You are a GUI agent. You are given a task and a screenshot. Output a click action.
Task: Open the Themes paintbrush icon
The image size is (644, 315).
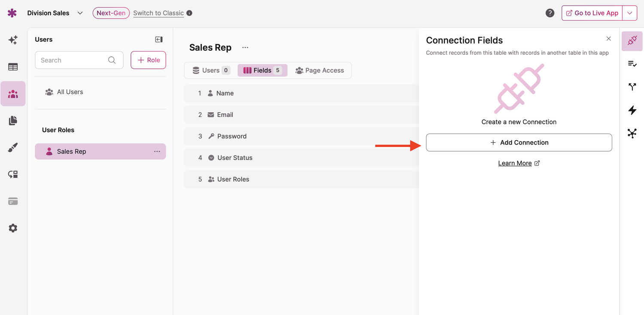tap(13, 148)
